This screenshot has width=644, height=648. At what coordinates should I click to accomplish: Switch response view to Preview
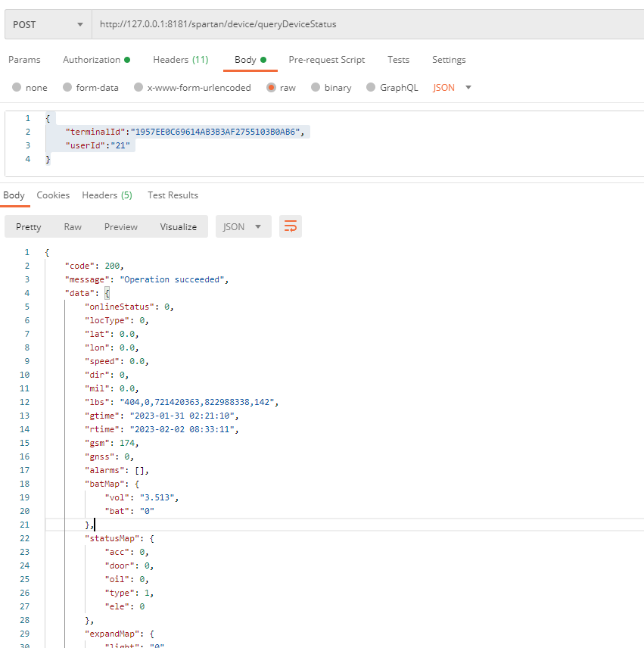click(121, 226)
